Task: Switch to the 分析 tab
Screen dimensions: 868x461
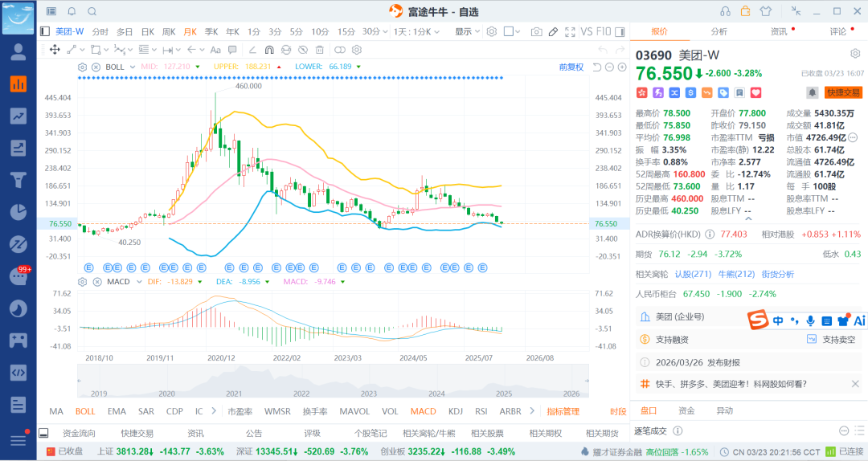Action: pos(719,31)
